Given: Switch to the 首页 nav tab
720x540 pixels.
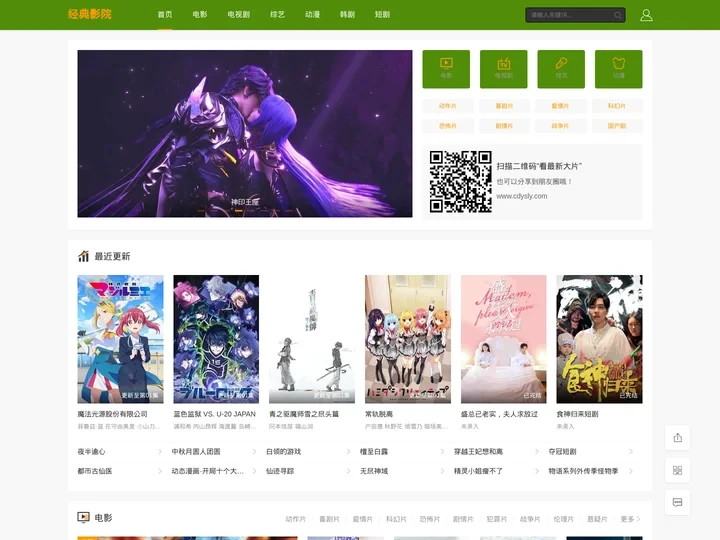Looking at the screenshot, I should pos(165,15).
